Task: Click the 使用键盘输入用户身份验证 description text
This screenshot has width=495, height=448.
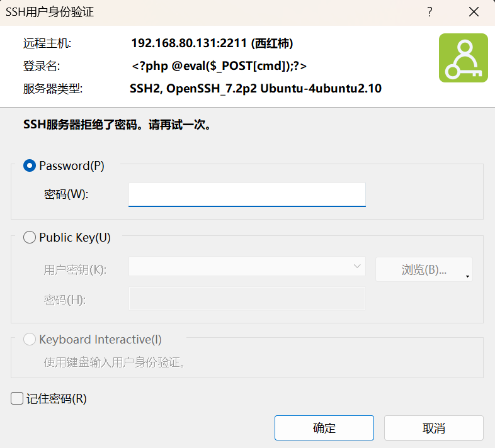Action: [x=114, y=362]
